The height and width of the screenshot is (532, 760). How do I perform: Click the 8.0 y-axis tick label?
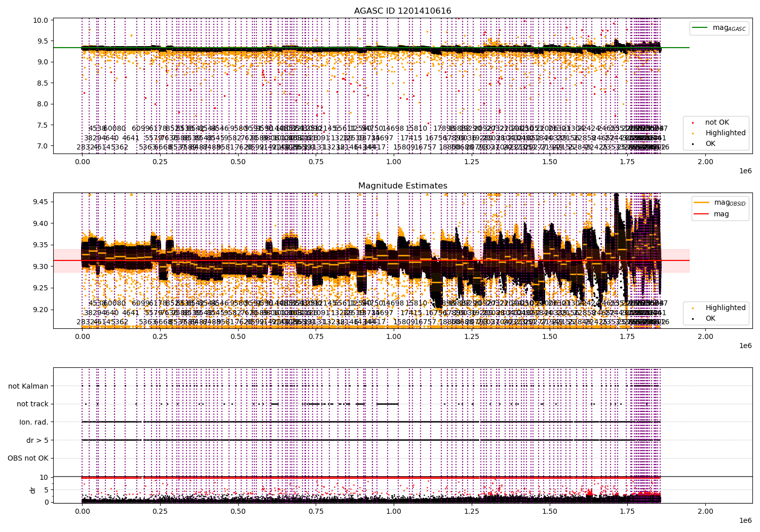(x=43, y=104)
